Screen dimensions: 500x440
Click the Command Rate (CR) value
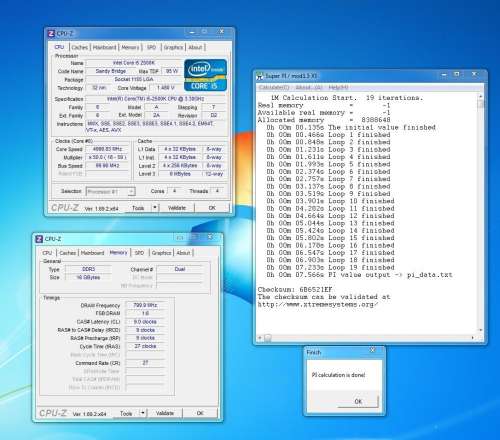click(145, 363)
